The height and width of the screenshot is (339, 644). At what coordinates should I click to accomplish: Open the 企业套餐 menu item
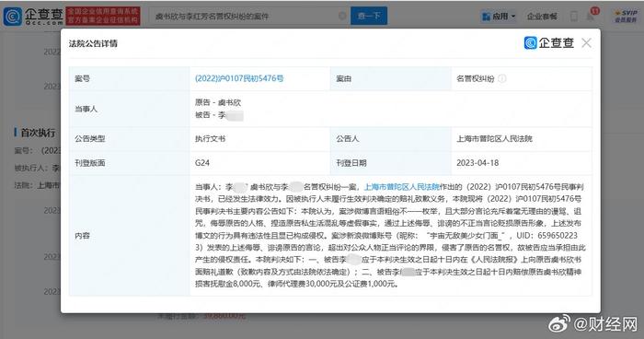point(542,17)
